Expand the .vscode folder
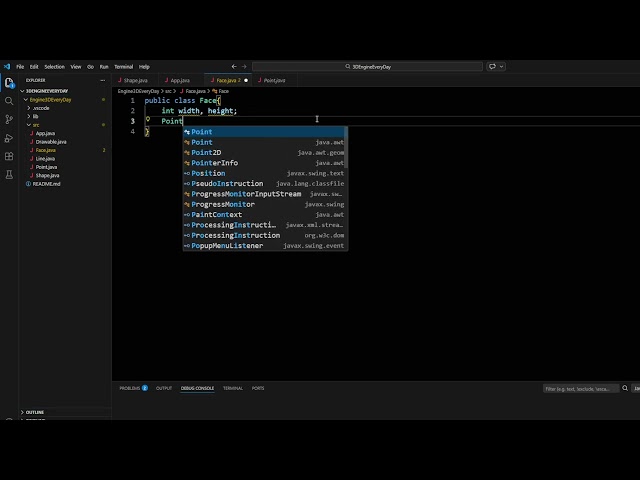640x480 pixels. pyautogui.click(x=41, y=108)
